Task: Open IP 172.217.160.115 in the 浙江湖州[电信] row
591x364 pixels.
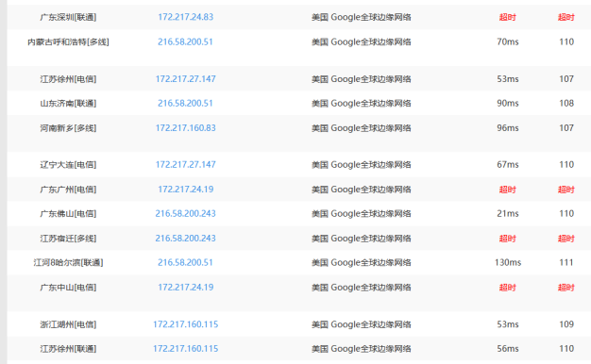Action: coord(185,324)
